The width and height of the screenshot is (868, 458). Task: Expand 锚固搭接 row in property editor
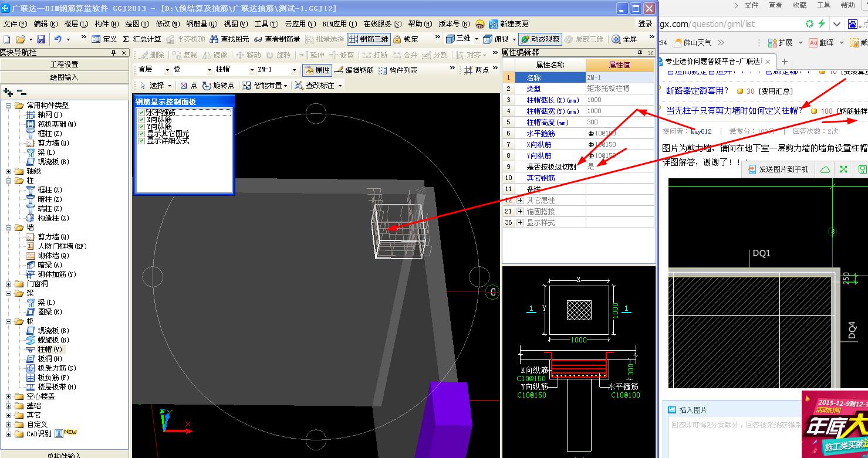(520, 212)
